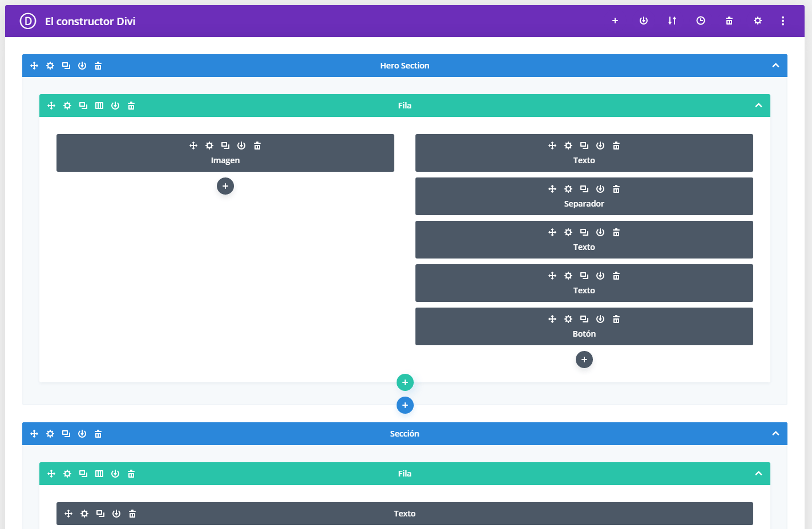812x529 pixels.
Task: Collapse the Sección section
Action: [x=775, y=434]
